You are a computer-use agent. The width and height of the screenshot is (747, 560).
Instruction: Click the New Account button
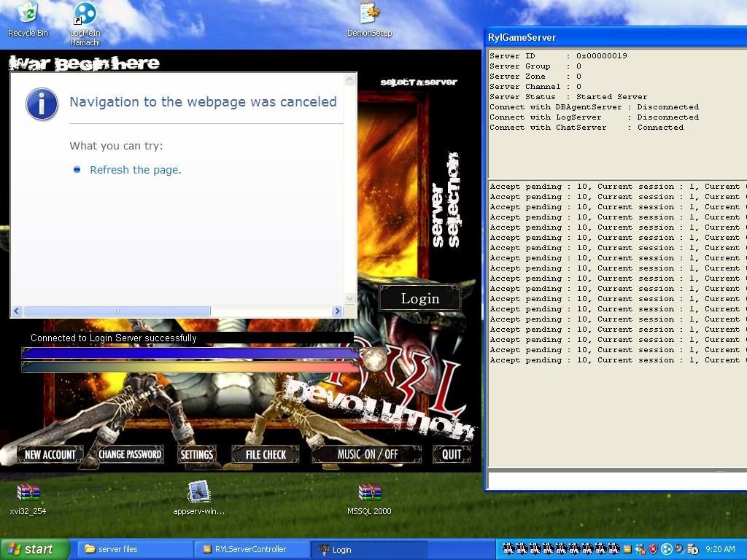pyautogui.click(x=50, y=454)
